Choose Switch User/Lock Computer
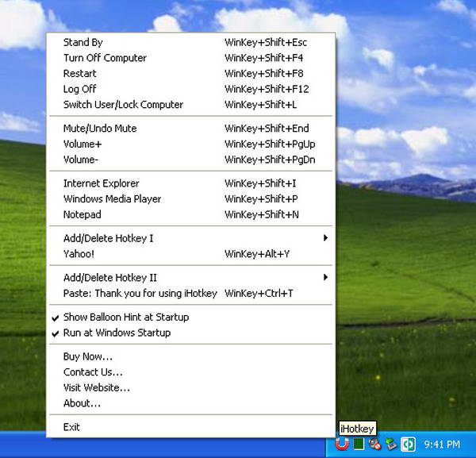The height and width of the screenshot is (458, 476). tap(190, 105)
